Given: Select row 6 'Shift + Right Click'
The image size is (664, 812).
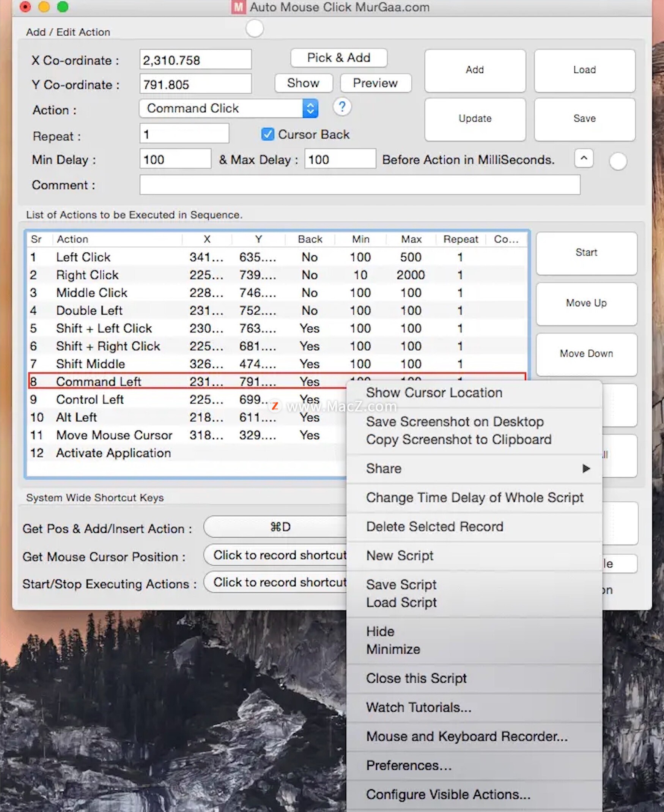Looking at the screenshot, I should point(277,346).
